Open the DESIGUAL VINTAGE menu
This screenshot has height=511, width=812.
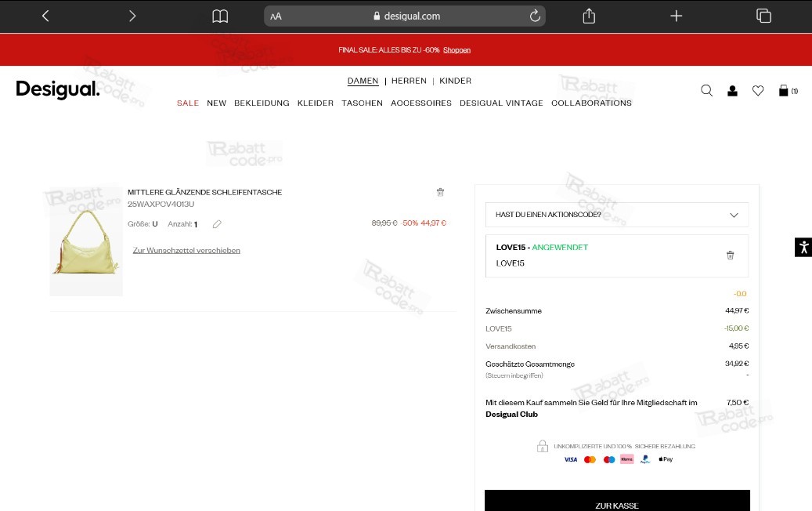point(501,103)
